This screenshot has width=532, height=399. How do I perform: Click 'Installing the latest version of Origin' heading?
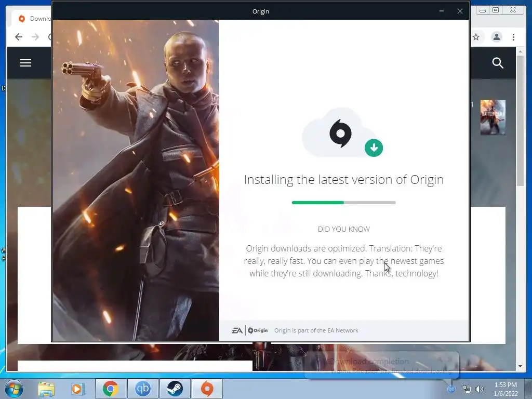[344, 179]
